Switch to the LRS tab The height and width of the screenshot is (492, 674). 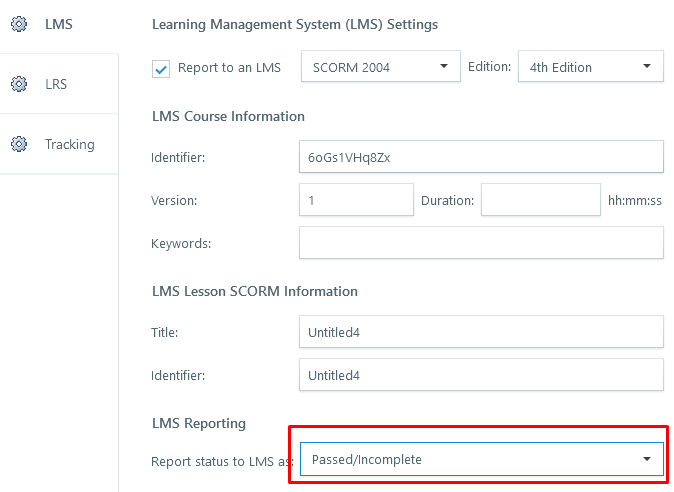(x=56, y=84)
